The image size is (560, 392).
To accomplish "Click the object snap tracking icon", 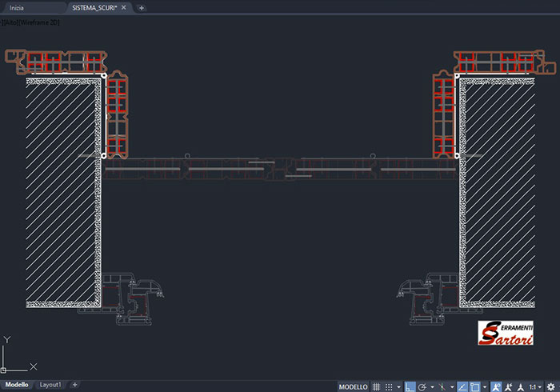I will [462, 386].
